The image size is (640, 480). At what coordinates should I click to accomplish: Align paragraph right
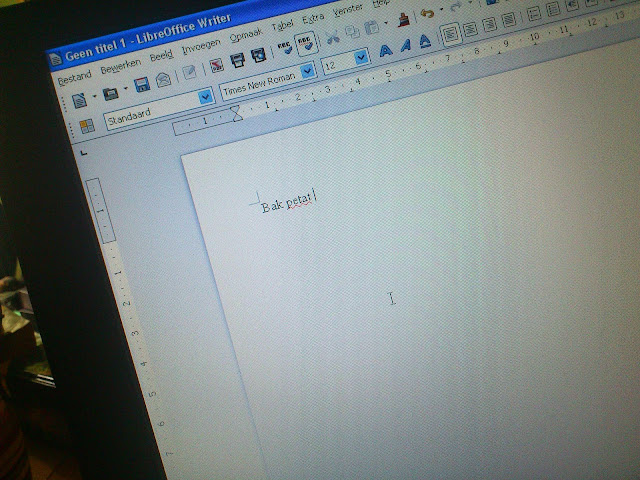coord(490,24)
